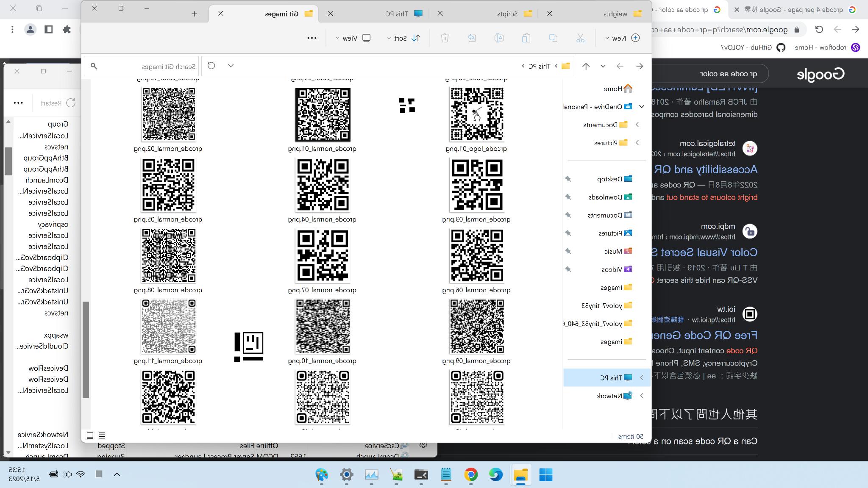This screenshot has width=868, height=488.
Task: Click the pin icon next to Downloads
Action: (x=568, y=197)
